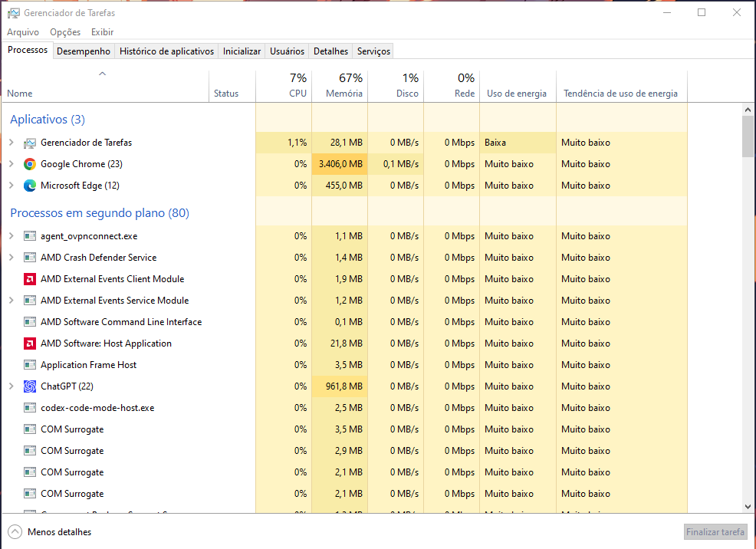The height and width of the screenshot is (549, 756).
Task: Open the Opções menu
Action: [65, 32]
